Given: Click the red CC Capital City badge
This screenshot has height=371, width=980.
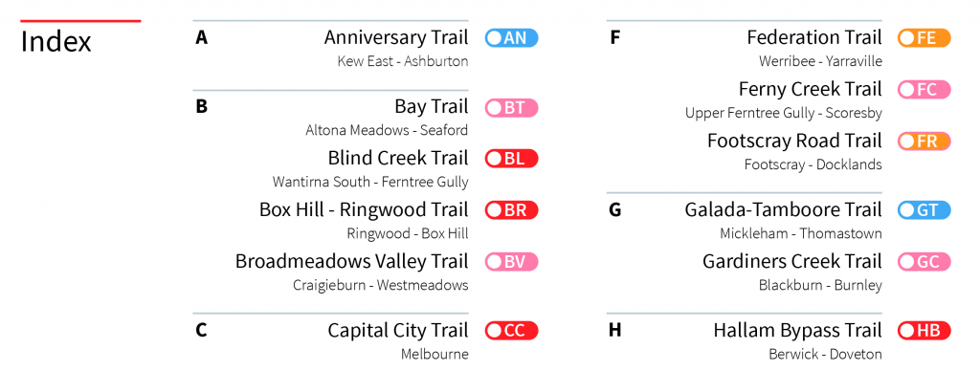Looking at the screenshot, I should 511,331.
